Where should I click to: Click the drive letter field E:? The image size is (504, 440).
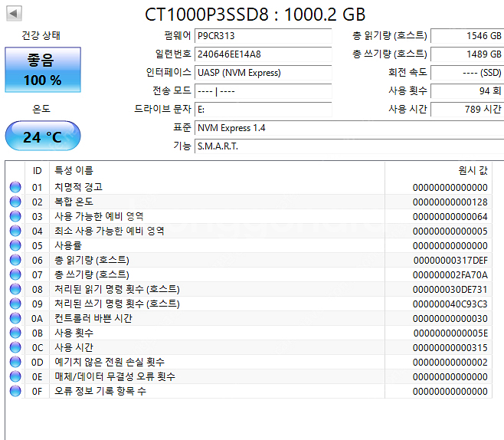263,110
